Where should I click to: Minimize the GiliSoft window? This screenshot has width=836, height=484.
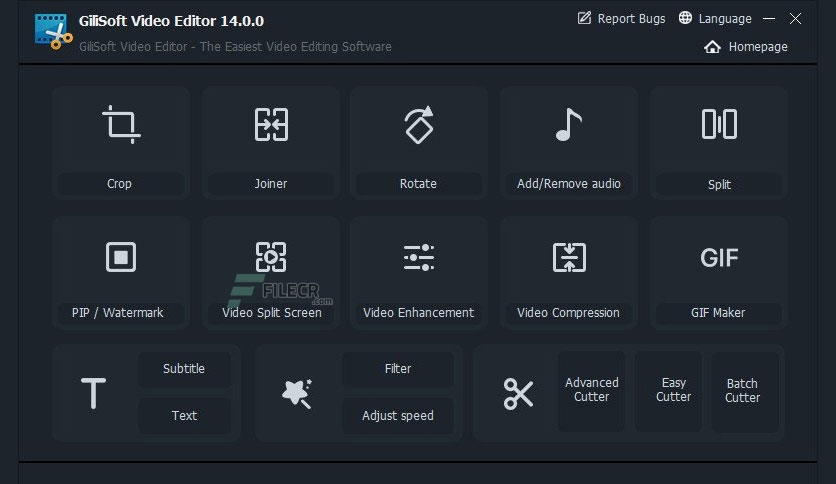tap(769, 19)
